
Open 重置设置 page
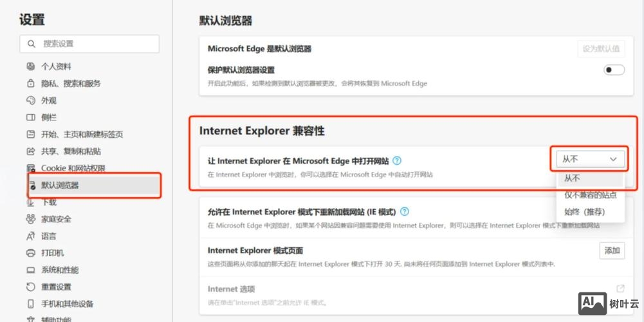click(56, 287)
